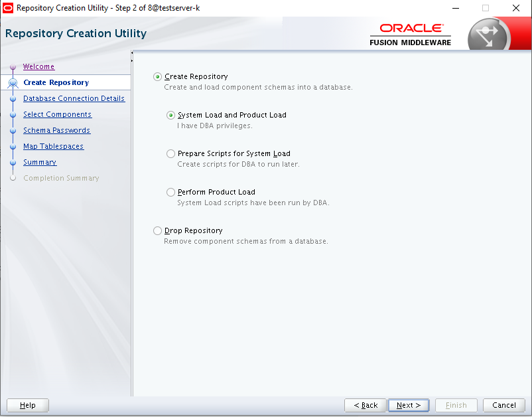Image resolution: width=532 pixels, height=417 pixels.
Task: Click the Map Tablespaces bullet icon
Action: coord(13,147)
